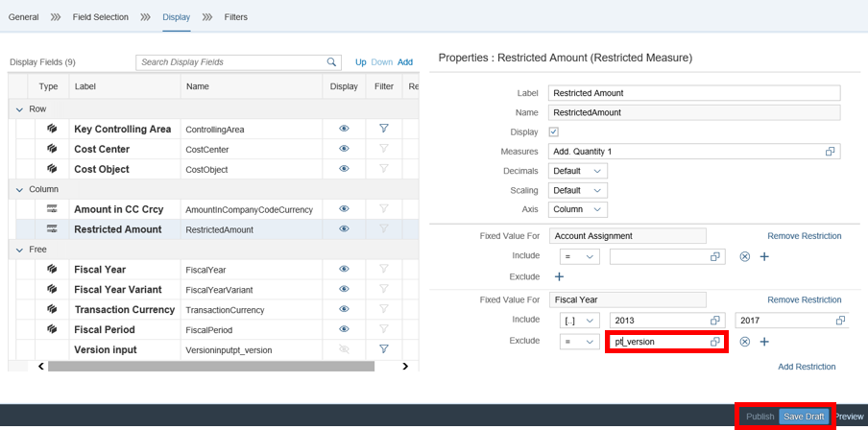Go to the General step
The image size is (868, 430).
[x=24, y=17]
